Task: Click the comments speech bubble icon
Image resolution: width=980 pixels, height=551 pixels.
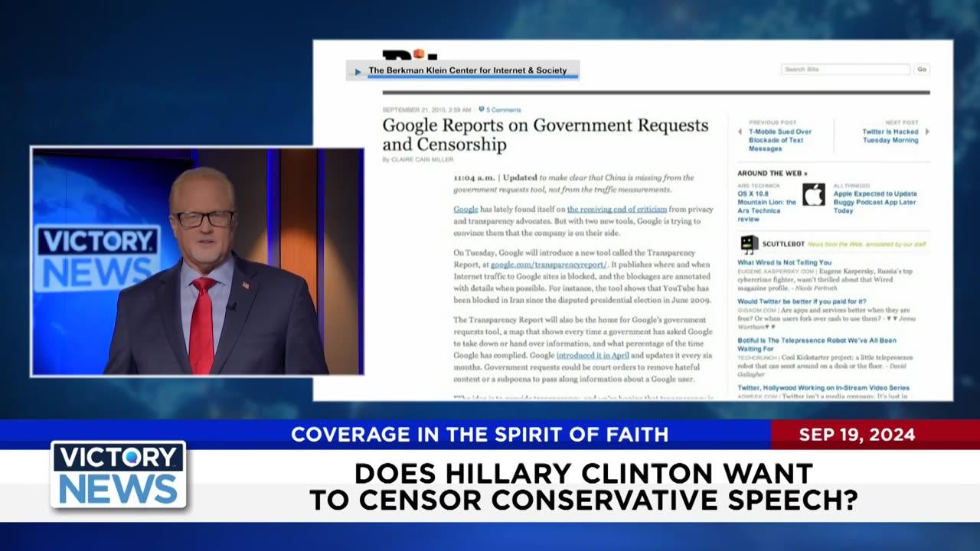Action: [482, 109]
